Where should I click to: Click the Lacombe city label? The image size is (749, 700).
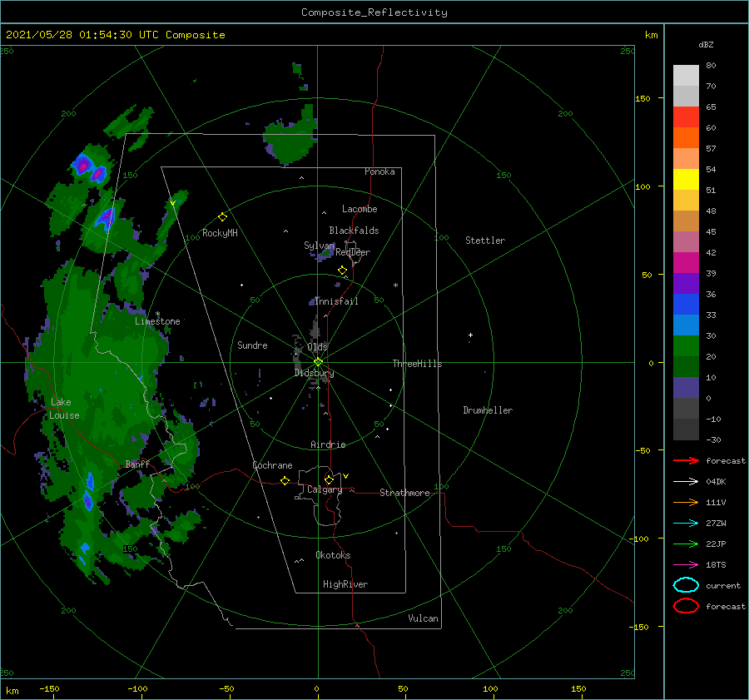(x=360, y=209)
